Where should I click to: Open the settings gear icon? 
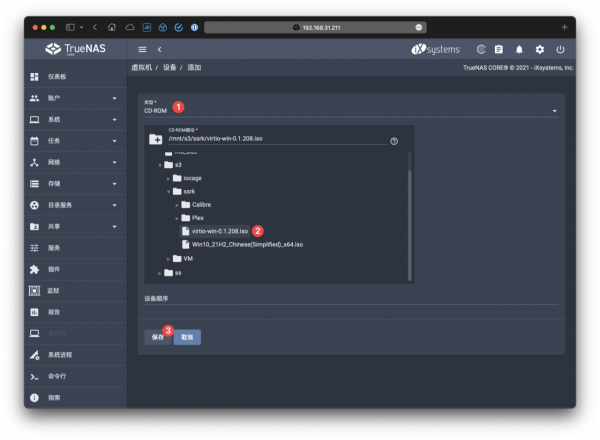pos(540,49)
